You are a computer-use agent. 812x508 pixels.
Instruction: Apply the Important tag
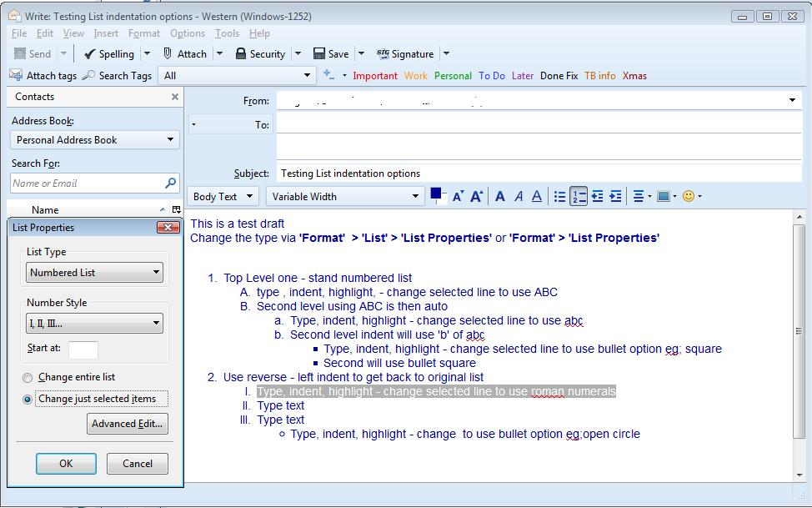pyautogui.click(x=375, y=76)
